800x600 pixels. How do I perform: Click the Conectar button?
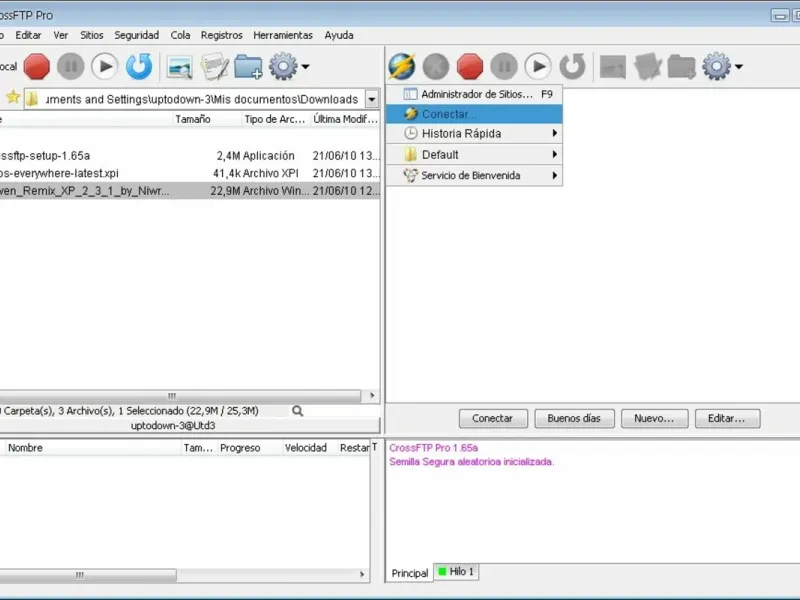493,418
